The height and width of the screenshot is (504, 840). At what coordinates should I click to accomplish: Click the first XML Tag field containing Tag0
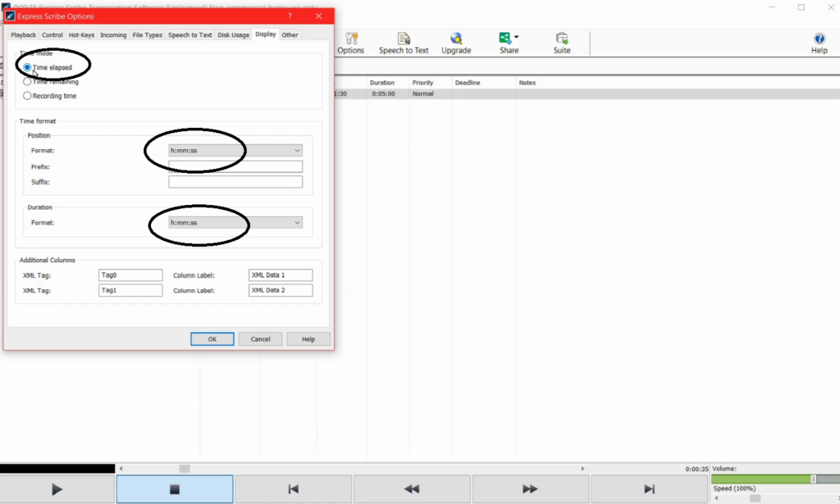130,275
